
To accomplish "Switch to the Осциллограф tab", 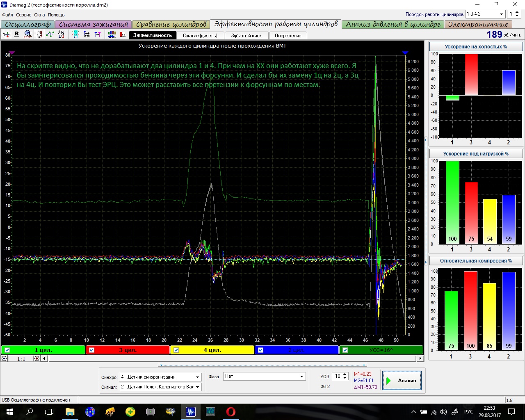I will [28, 25].
